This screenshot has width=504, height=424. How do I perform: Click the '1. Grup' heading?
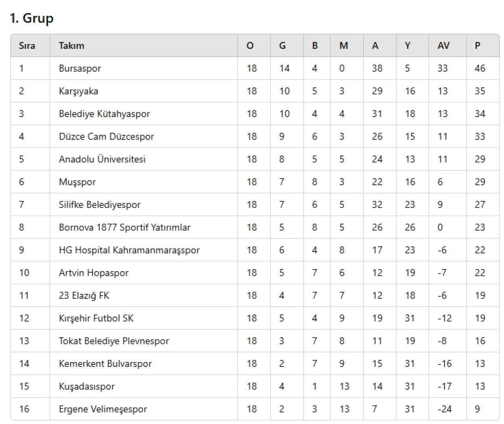[31, 18]
